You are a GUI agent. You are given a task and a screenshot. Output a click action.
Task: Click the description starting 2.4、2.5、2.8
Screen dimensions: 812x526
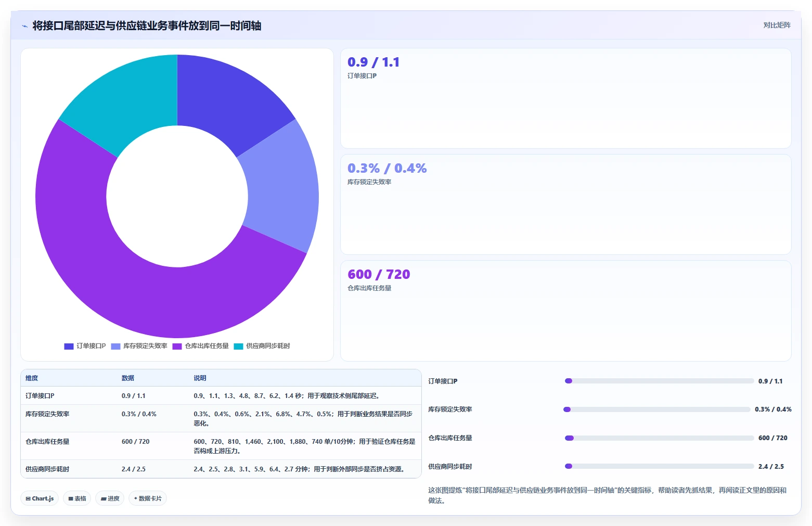(x=301, y=469)
